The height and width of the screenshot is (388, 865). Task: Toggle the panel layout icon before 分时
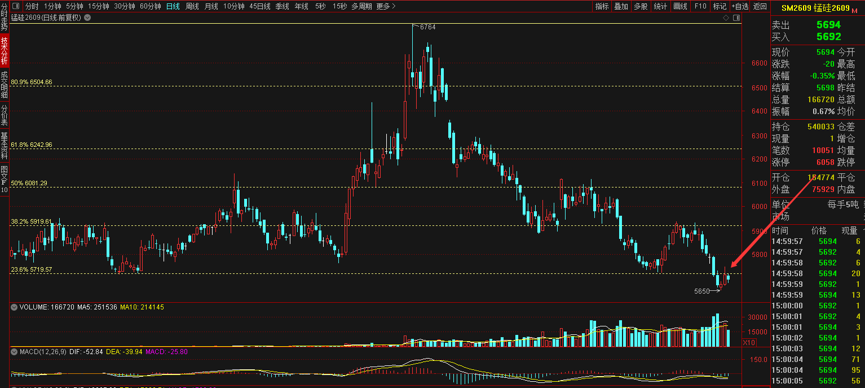pyautogui.click(x=15, y=7)
